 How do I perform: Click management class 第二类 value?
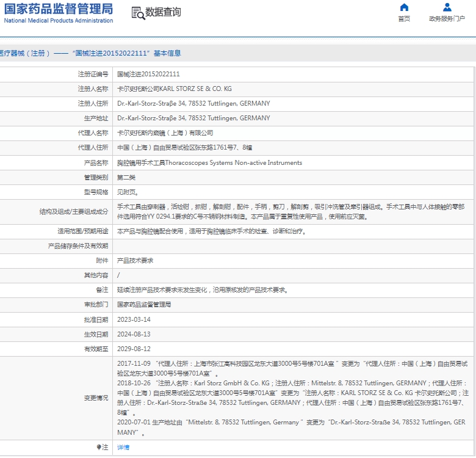point(126,177)
